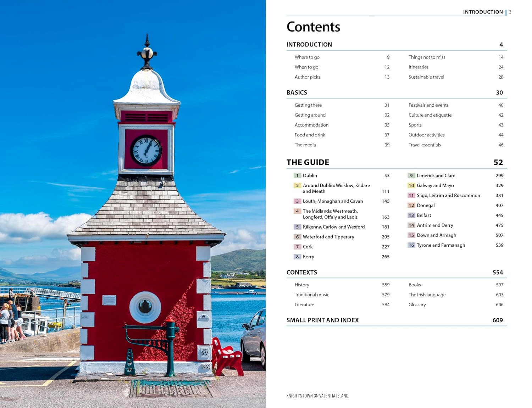Open The Irish language entry
The image size is (532, 408).
coord(427,295)
